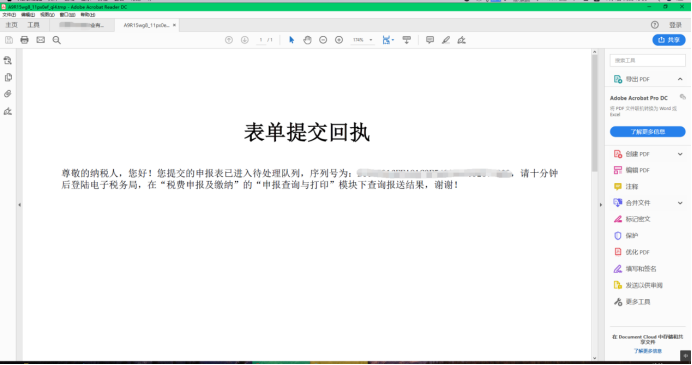Screen dimensions: 692x365
Task: Click the Zoom out minus icon
Action: (x=323, y=40)
